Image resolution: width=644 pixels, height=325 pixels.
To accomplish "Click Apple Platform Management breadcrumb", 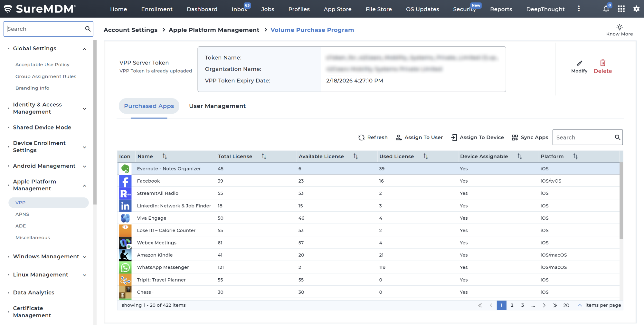I will pyautogui.click(x=214, y=30).
